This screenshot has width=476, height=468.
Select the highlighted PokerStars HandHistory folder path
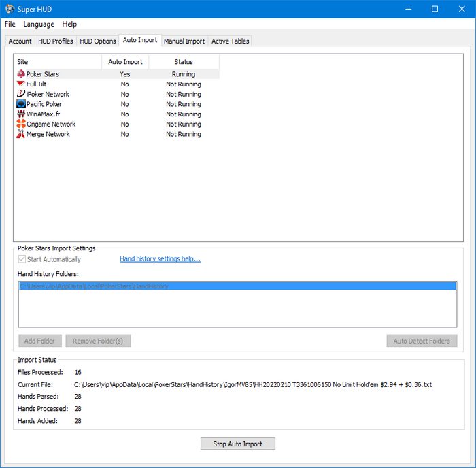[x=238, y=286]
